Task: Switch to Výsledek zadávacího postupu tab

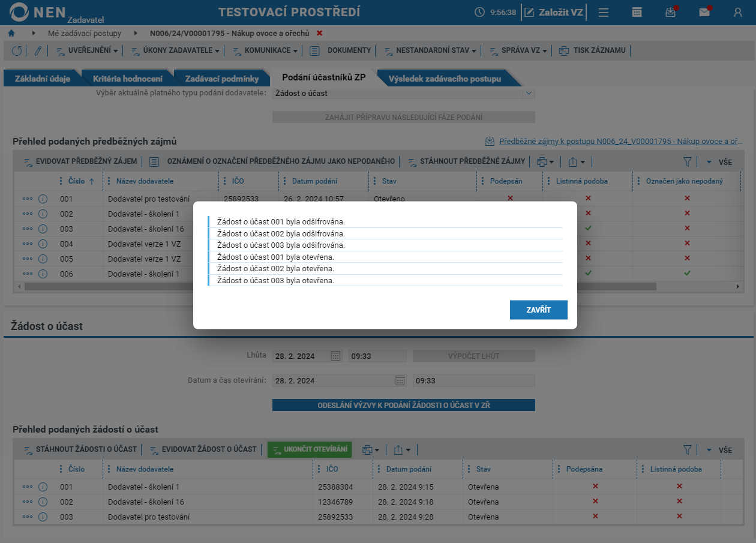Action: click(x=445, y=79)
